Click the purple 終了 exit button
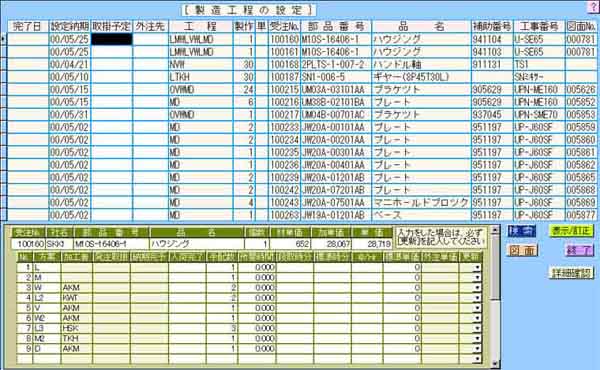600x370 pixels. [x=579, y=251]
